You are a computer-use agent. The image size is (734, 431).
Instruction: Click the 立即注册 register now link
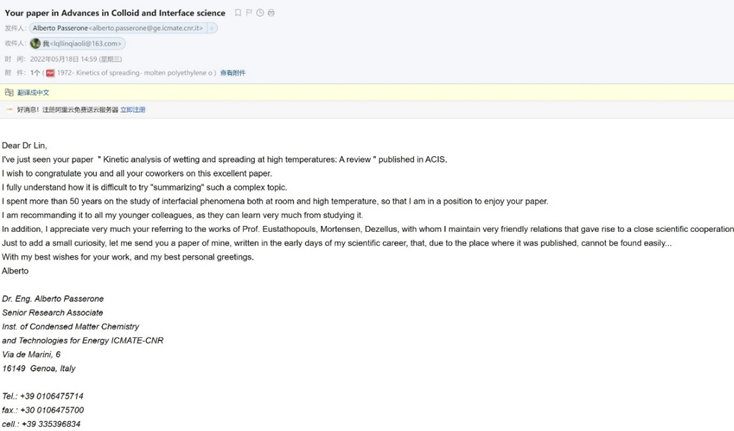point(133,110)
